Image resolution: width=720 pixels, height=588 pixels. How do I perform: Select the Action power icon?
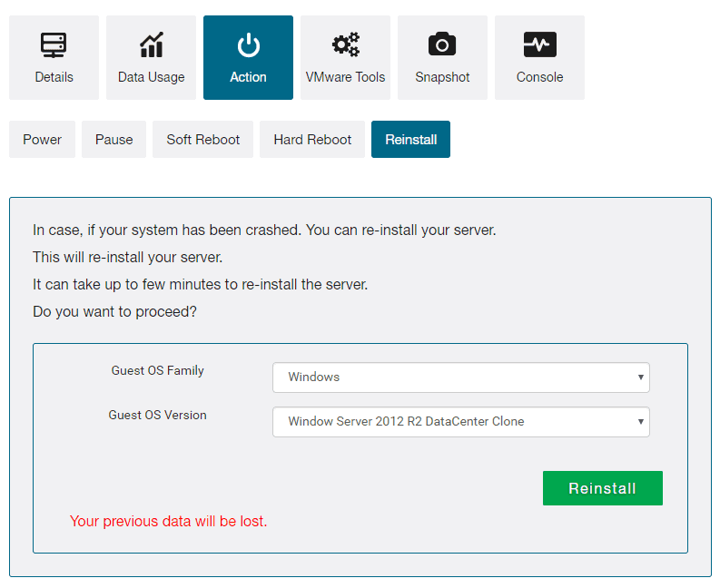pyautogui.click(x=249, y=45)
